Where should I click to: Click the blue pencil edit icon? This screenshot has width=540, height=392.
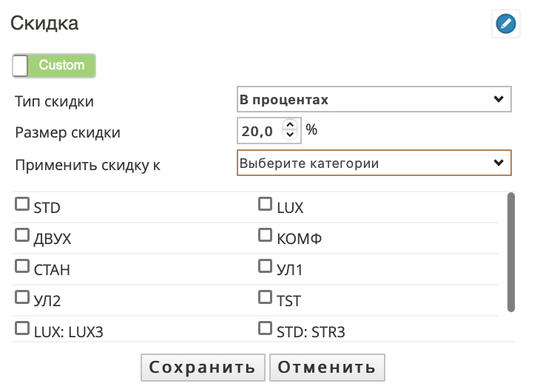tap(505, 24)
